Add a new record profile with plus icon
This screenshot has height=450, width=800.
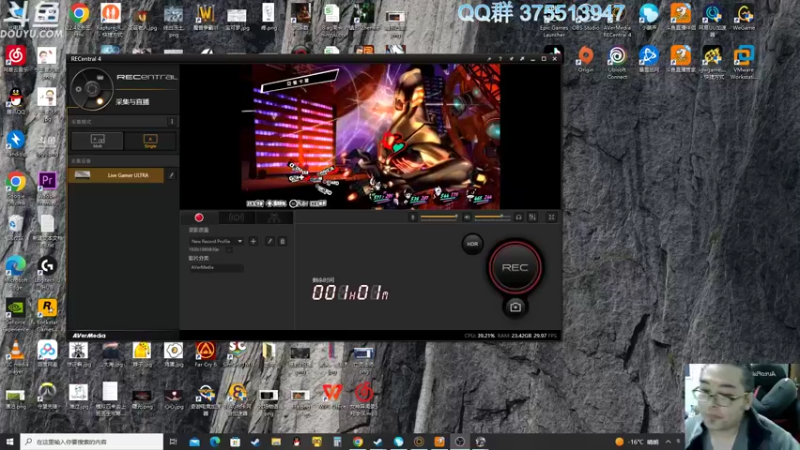tap(253, 241)
